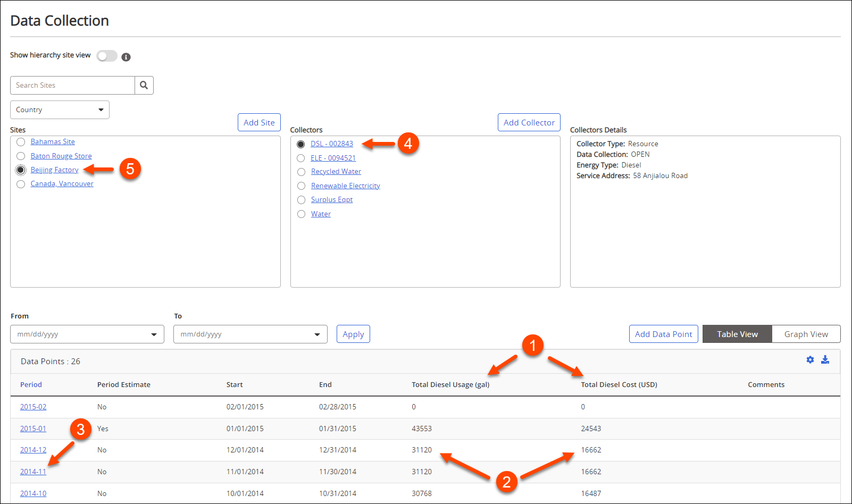Click the search magnifier icon
This screenshot has height=504, width=852.
point(144,85)
